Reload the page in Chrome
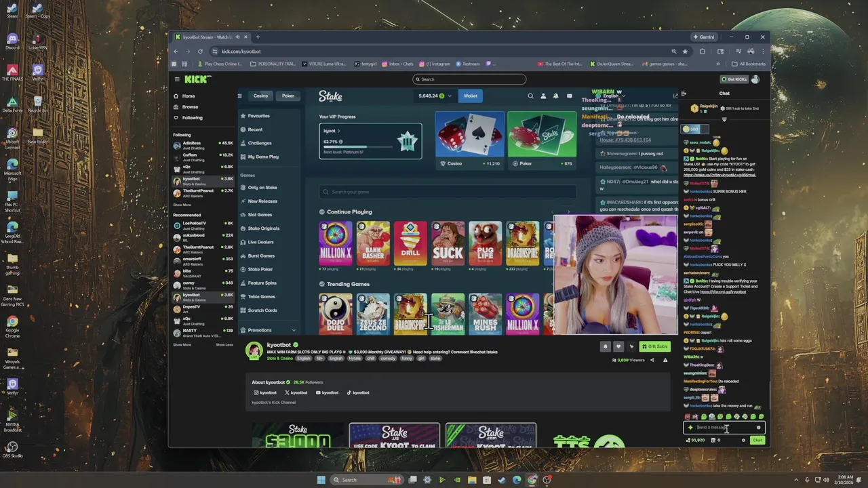 (x=200, y=52)
